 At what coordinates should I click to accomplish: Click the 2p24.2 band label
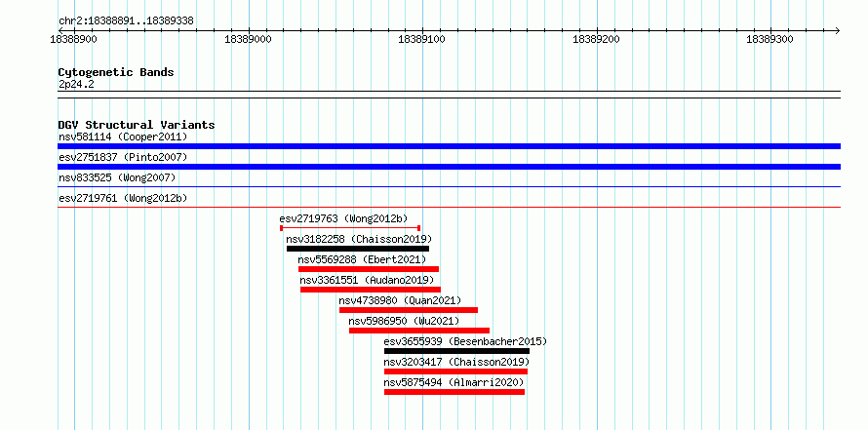(x=76, y=85)
